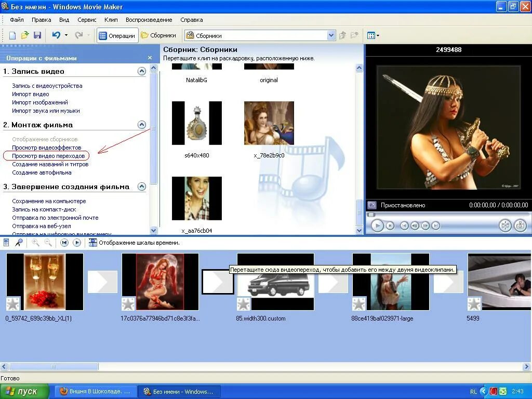The height and width of the screenshot is (399, 532).
Task: Open the undo history dropdown arrow
Action: pos(66,35)
